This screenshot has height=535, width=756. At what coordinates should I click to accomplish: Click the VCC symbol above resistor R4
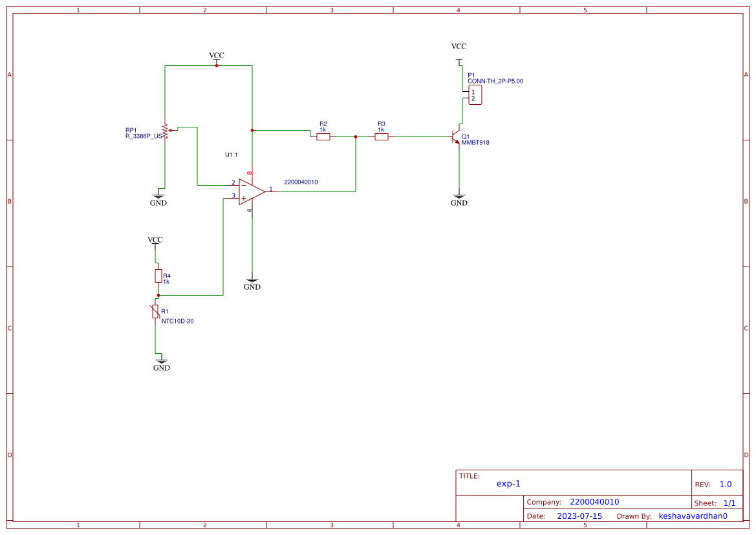pos(155,243)
